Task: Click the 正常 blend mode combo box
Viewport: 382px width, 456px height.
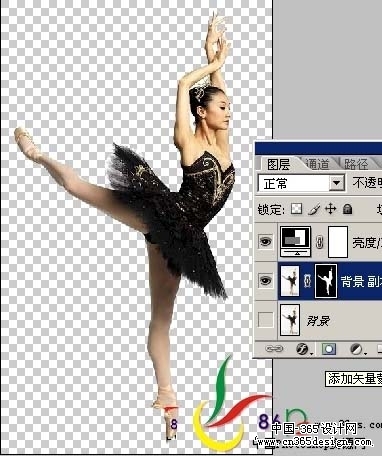Action: pos(301,183)
